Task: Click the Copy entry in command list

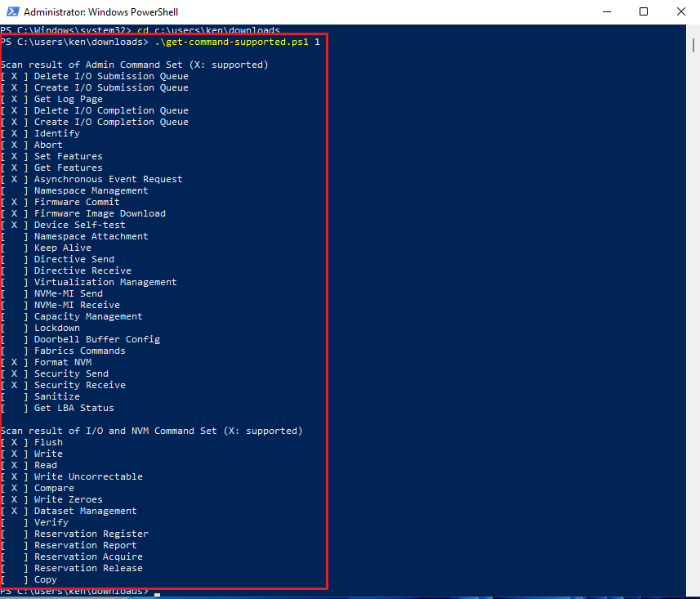Action: (45, 579)
